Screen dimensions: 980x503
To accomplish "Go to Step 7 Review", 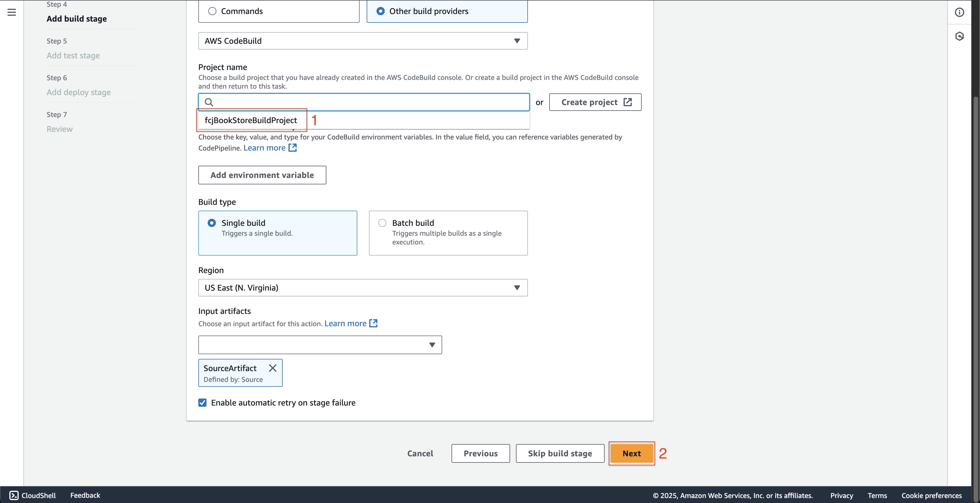I will coord(60,129).
